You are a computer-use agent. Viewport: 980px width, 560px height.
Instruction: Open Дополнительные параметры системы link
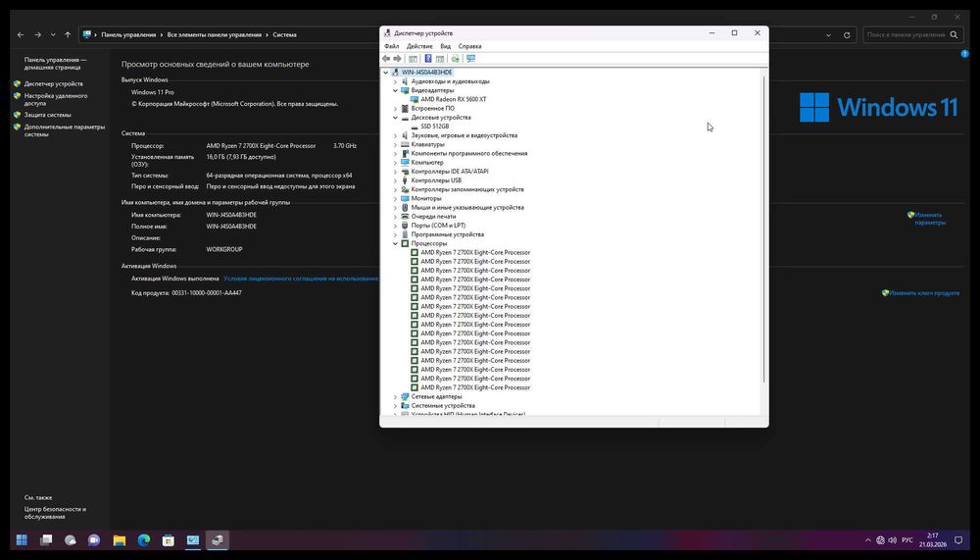click(x=65, y=130)
